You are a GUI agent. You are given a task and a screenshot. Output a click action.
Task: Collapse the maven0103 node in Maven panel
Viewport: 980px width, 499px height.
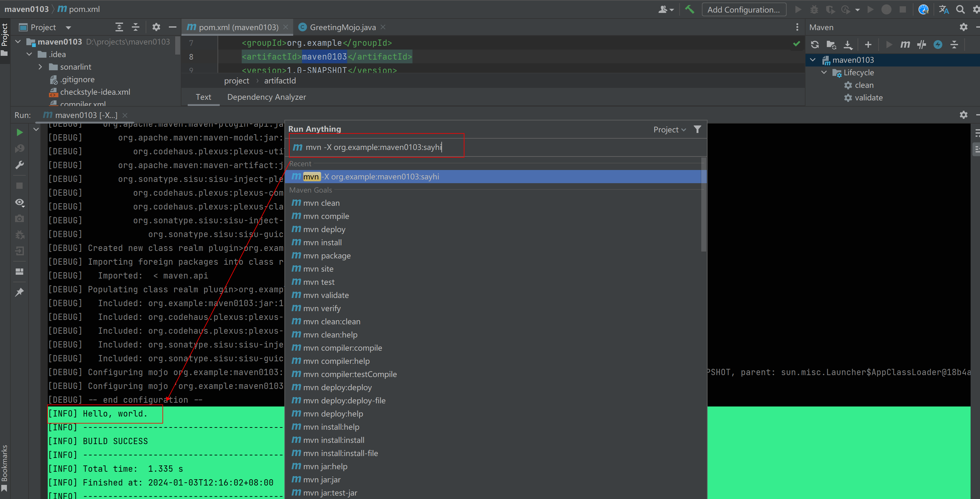[813, 60]
